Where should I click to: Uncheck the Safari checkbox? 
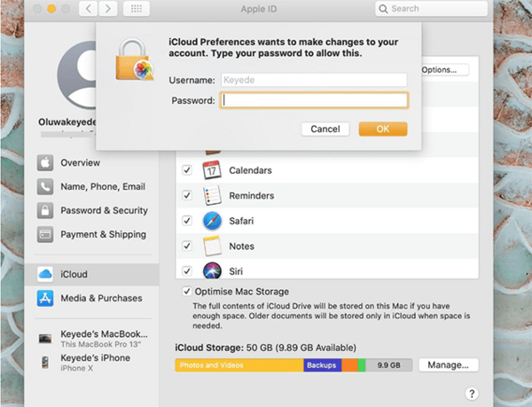(x=187, y=221)
